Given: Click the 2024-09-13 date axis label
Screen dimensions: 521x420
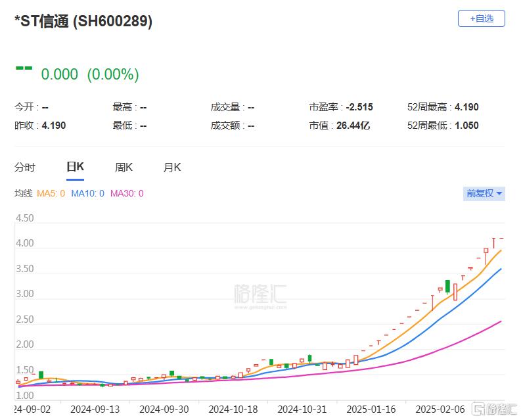Looking at the screenshot, I should 95,409.
